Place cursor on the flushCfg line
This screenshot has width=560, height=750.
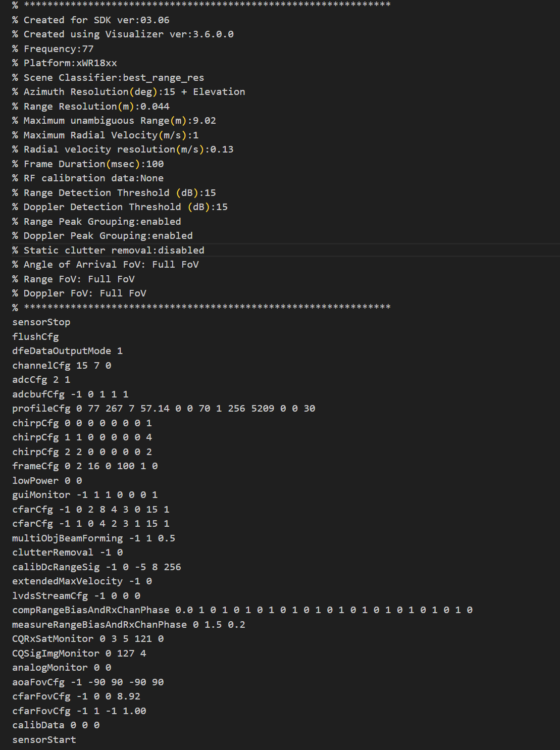tap(35, 336)
